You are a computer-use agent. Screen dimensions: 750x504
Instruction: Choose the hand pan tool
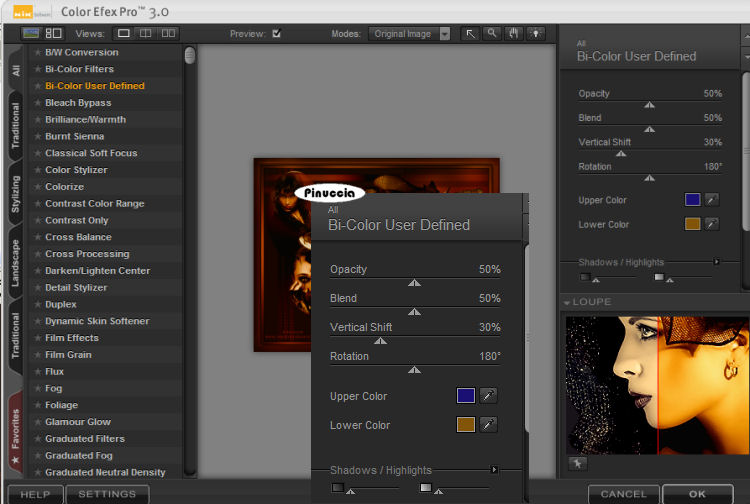pyautogui.click(x=514, y=33)
